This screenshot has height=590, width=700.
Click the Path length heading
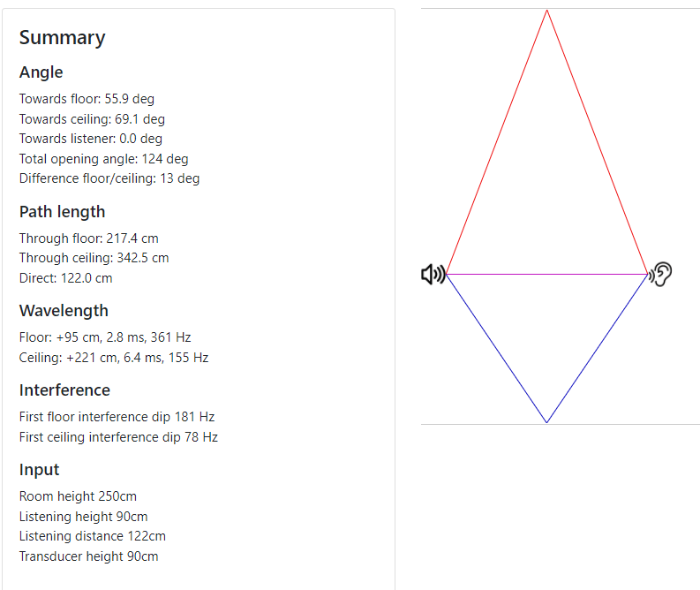click(x=62, y=212)
